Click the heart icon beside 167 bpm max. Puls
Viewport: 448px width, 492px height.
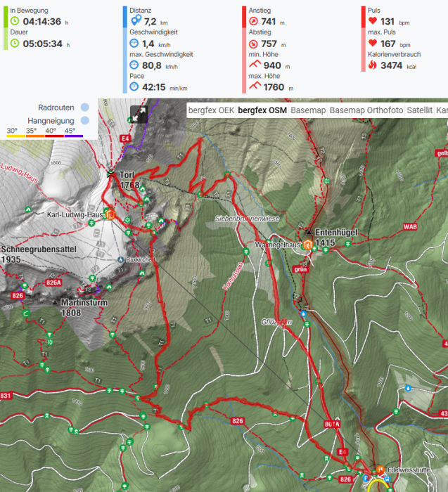(373, 43)
